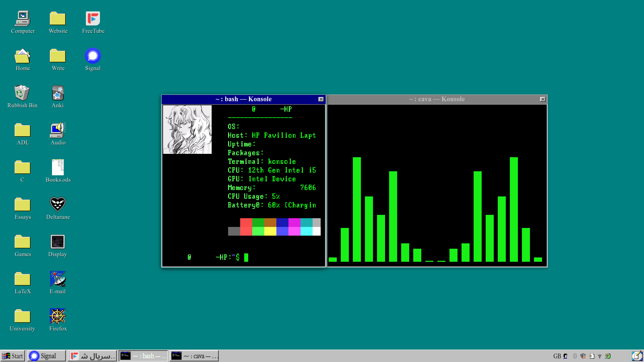Click the 'Battery0: 60% [Chargin' line
644x362 pixels.
[272, 205]
